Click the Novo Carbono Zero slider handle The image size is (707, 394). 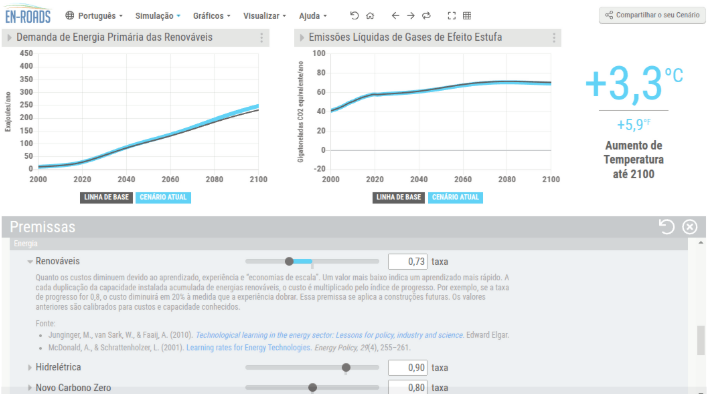[312, 388]
